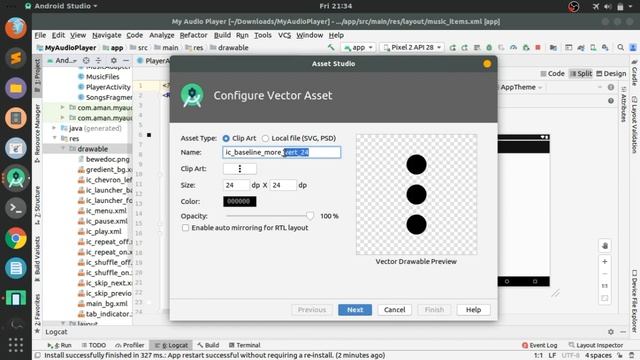Screen dimensions: 640x360
Task: Click the pan hand icon in design view
Action: tap(605, 246)
